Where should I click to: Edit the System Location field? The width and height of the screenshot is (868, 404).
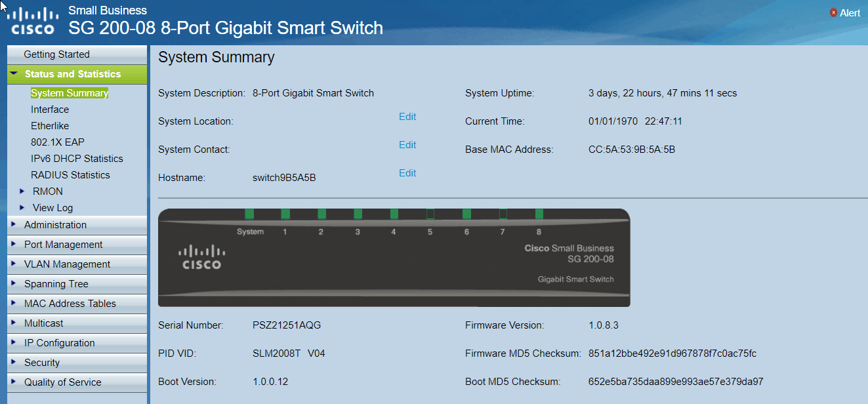coord(407,117)
